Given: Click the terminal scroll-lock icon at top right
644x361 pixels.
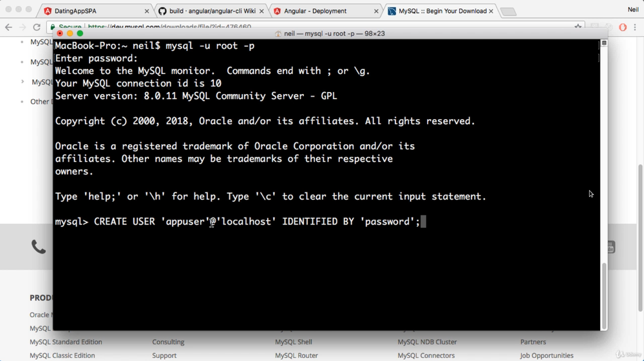Looking at the screenshot, I should (603, 43).
